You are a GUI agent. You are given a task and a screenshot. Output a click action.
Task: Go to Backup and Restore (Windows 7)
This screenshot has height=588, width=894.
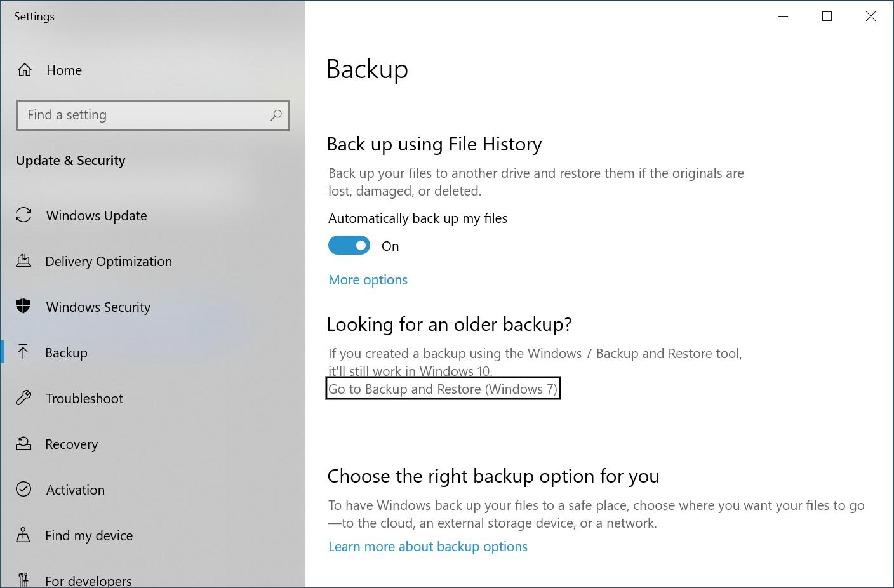443,389
